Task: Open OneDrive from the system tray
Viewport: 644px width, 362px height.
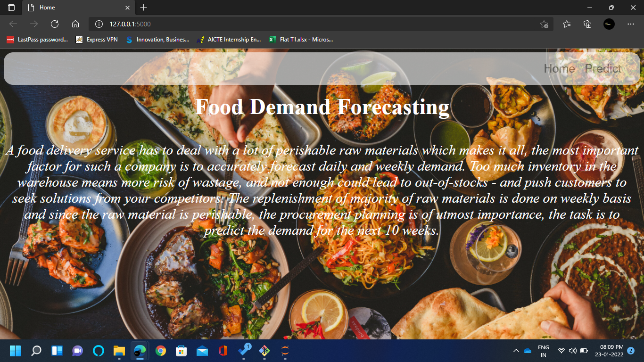Action: (x=527, y=351)
